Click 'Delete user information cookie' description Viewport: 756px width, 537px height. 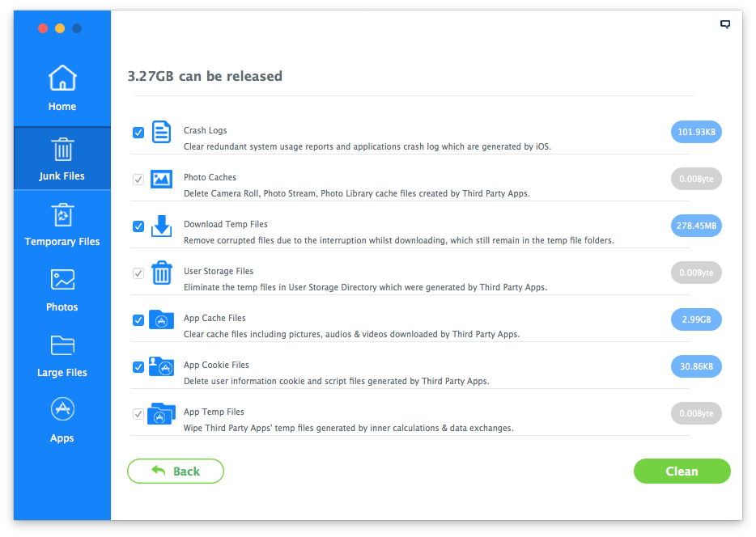tap(337, 382)
